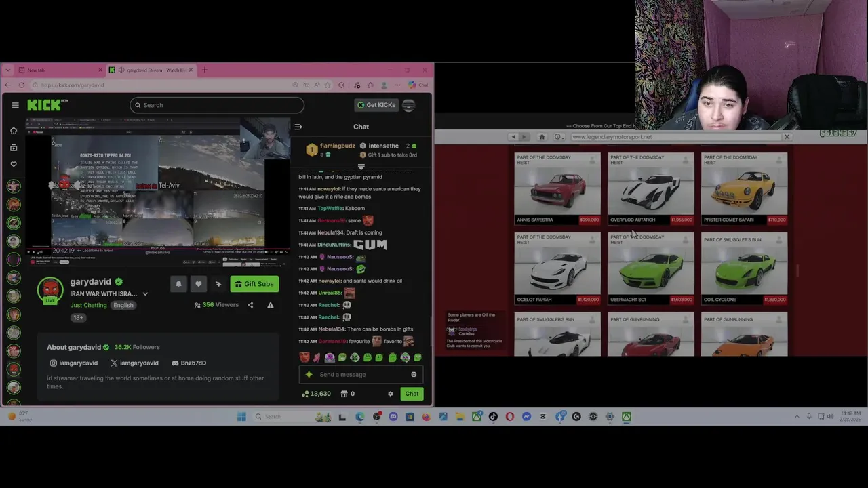Show hidden icons in the system tray

click(797, 417)
